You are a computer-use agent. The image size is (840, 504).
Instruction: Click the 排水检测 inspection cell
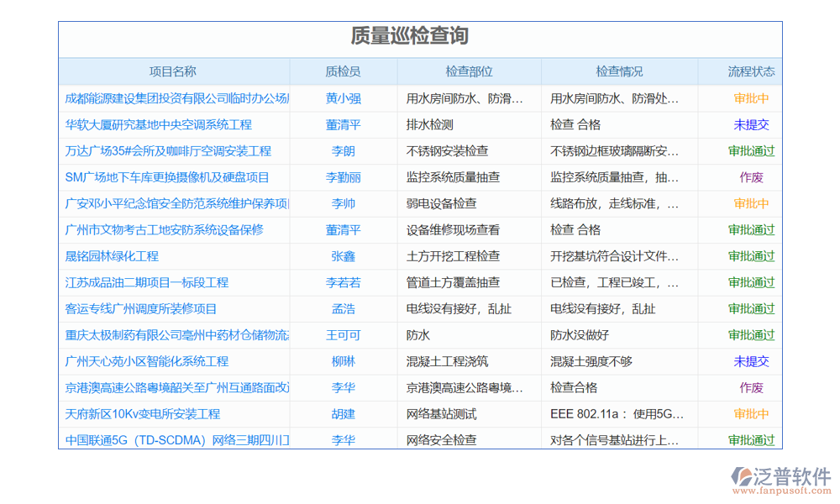(x=429, y=125)
